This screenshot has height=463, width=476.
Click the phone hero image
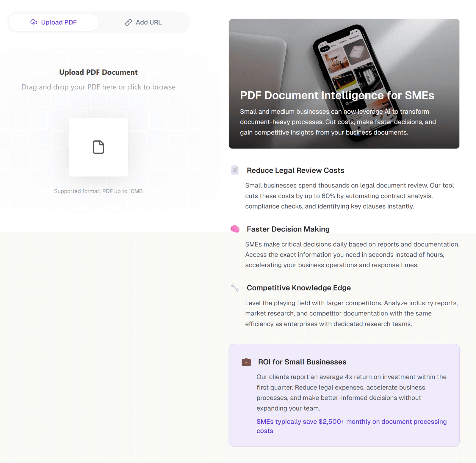344,84
